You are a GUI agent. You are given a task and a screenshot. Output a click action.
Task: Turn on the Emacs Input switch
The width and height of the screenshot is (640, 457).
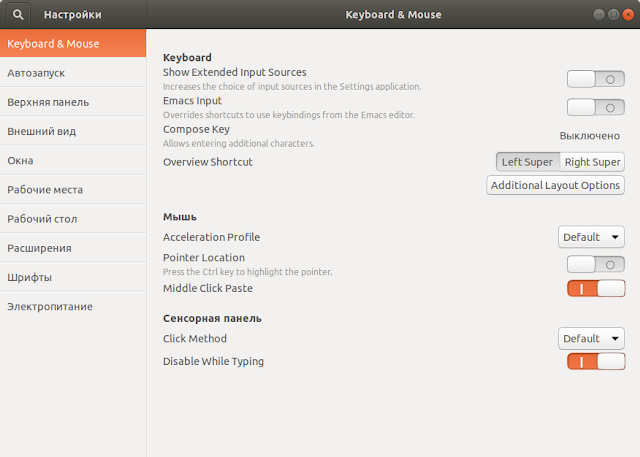pyautogui.click(x=596, y=108)
